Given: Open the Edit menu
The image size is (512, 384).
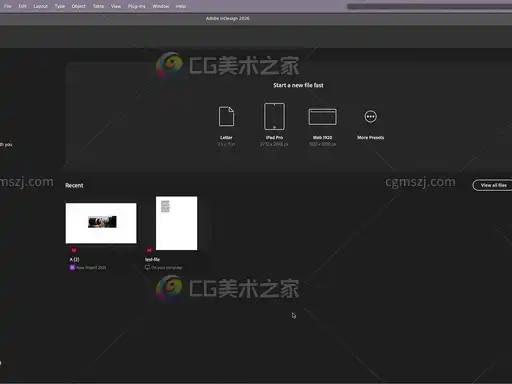Looking at the screenshot, I should (x=22, y=6).
